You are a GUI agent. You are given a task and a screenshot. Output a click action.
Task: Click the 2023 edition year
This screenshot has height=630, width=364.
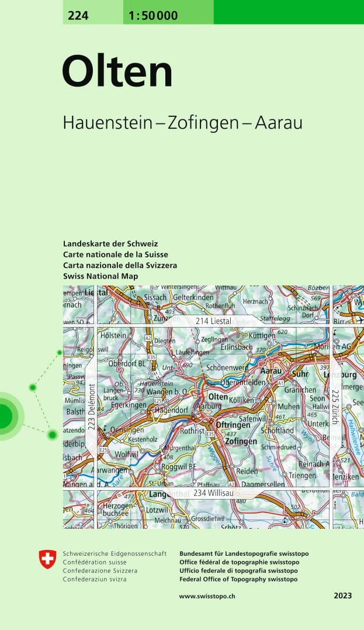pyautogui.click(x=343, y=596)
